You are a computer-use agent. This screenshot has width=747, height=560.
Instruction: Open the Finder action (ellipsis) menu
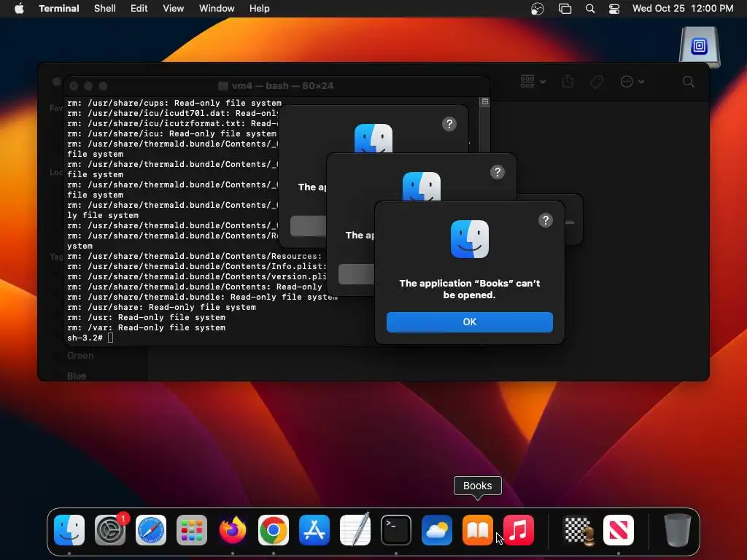632,82
